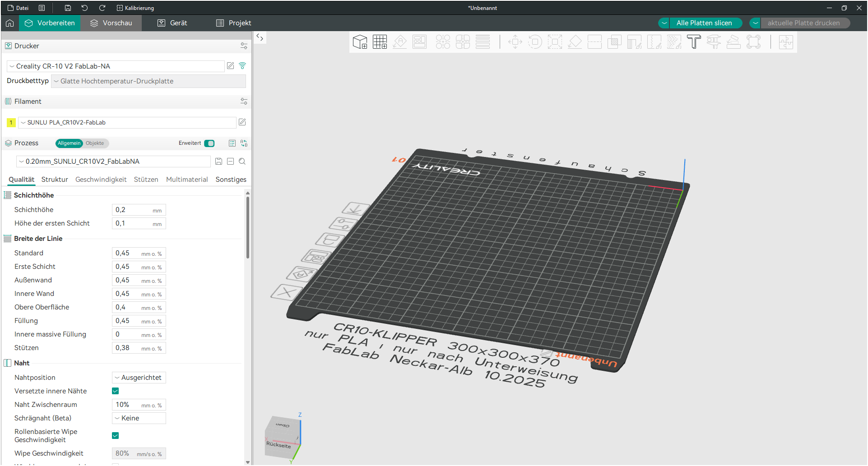
Task: Open the Nahtposition dropdown
Action: tap(139, 378)
